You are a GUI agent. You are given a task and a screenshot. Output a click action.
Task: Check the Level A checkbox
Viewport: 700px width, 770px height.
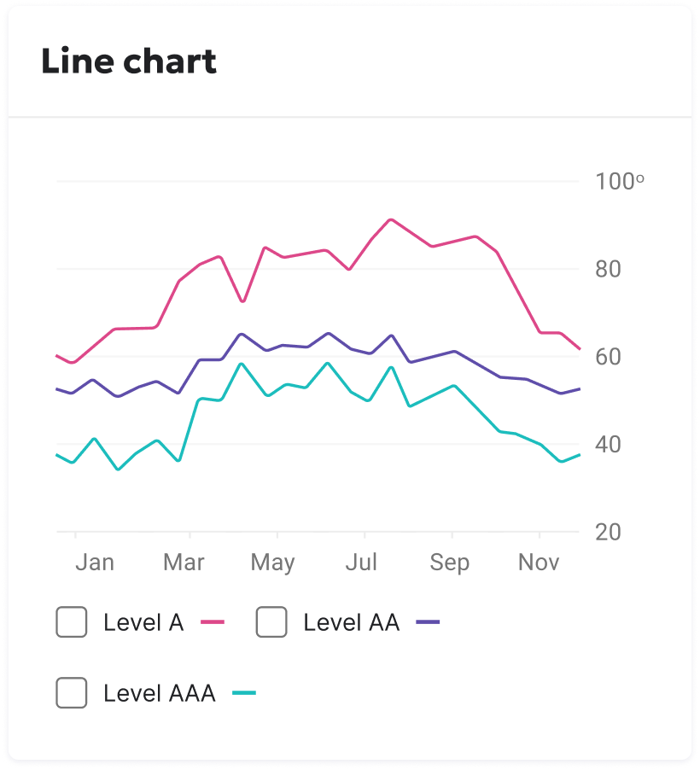pos(72,622)
